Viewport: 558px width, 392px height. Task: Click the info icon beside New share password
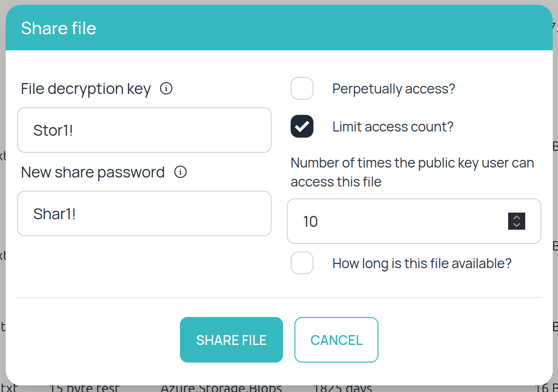tap(180, 172)
